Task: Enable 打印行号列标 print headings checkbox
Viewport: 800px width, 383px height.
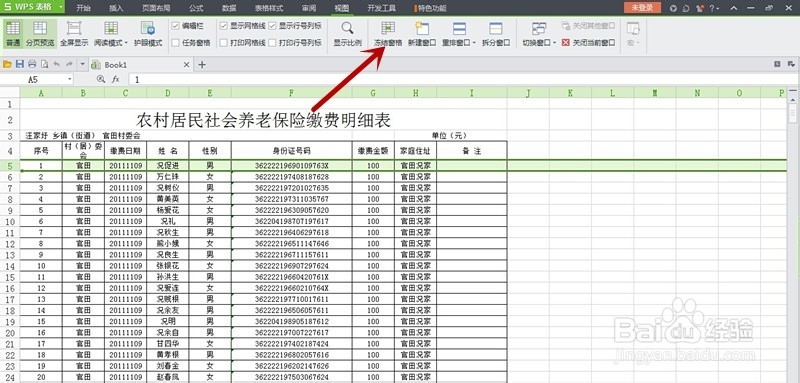Action: point(272,43)
